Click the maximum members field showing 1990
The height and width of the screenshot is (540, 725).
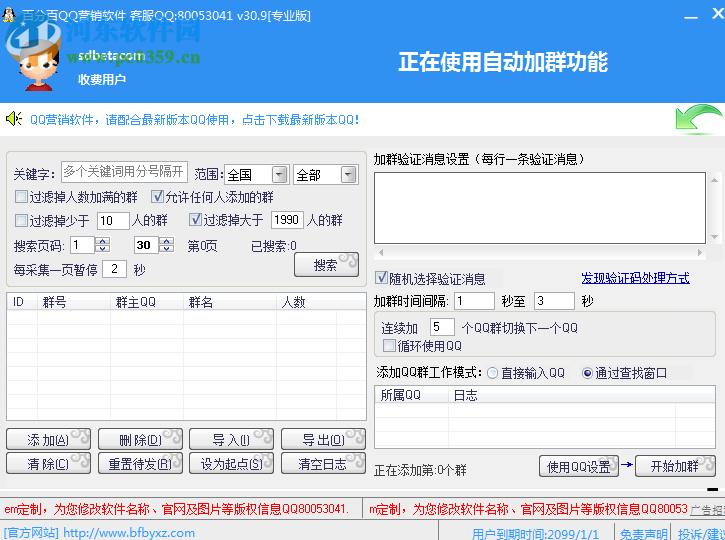pos(287,220)
